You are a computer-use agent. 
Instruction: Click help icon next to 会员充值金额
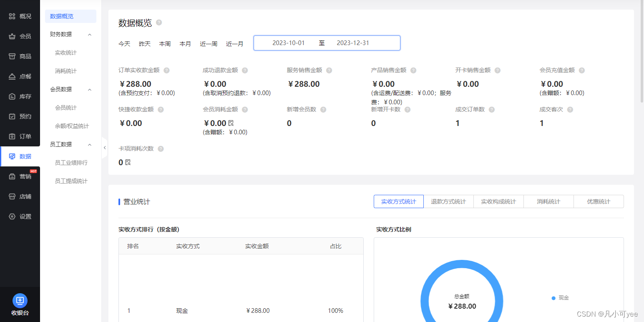pos(582,70)
